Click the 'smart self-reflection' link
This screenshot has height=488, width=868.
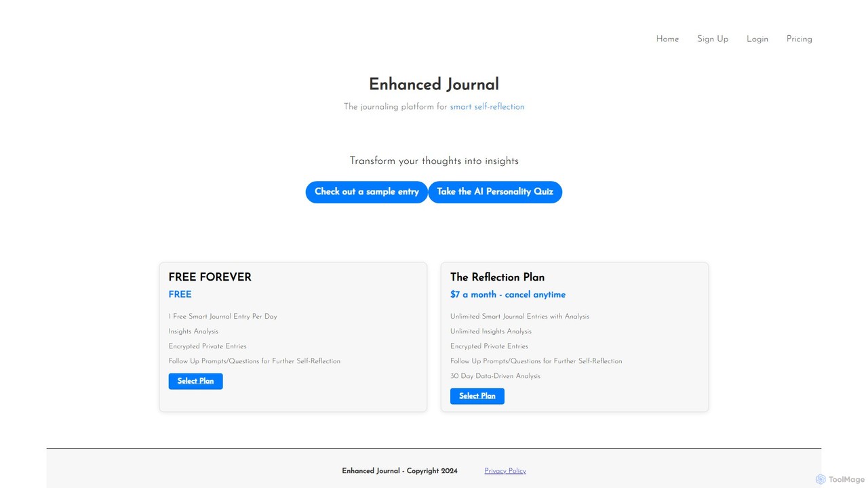pyautogui.click(x=487, y=106)
